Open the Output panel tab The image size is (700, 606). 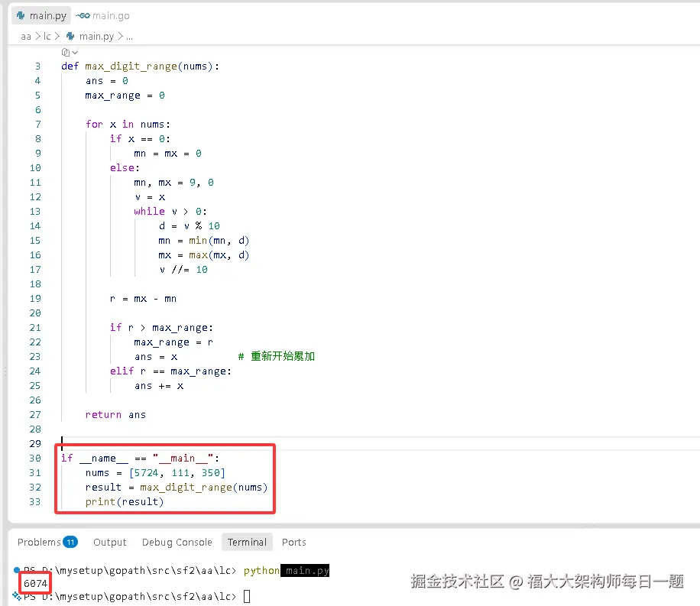[x=110, y=542]
